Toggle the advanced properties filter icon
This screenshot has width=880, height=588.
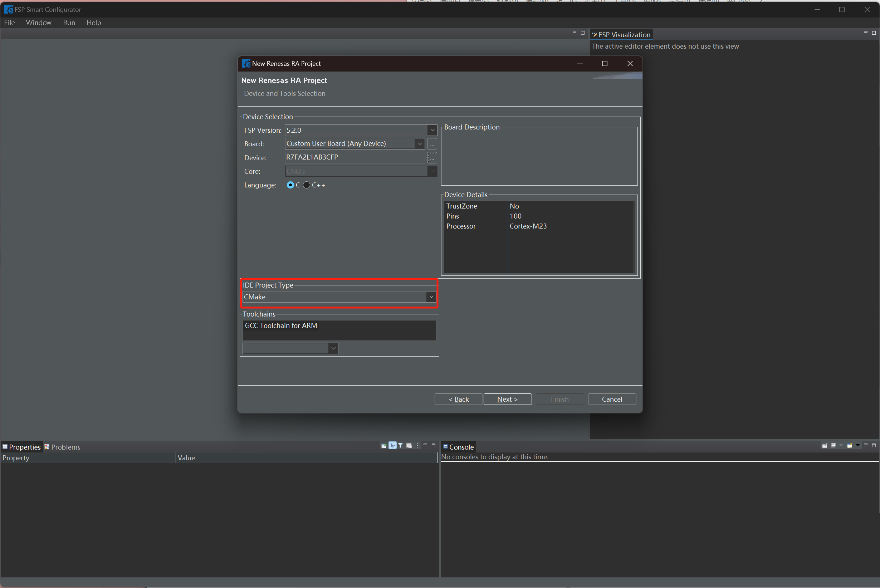pyautogui.click(x=401, y=446)
